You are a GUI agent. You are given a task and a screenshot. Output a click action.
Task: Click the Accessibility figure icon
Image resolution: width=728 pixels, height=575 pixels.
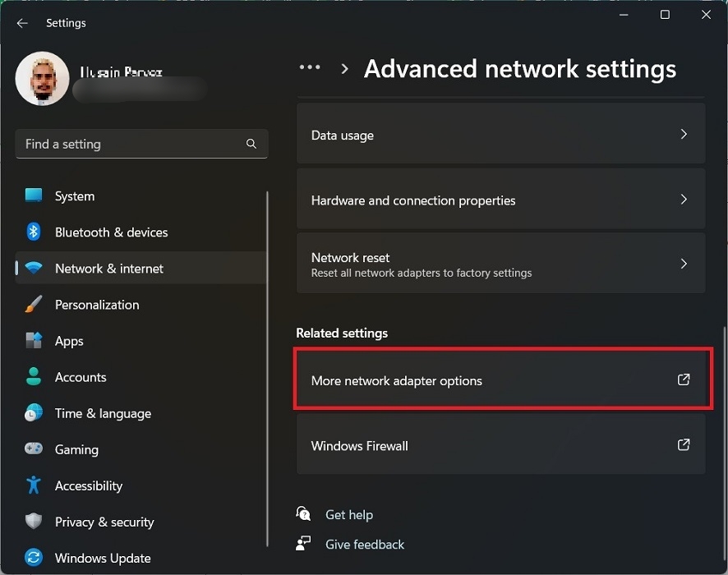pos(33,485)
